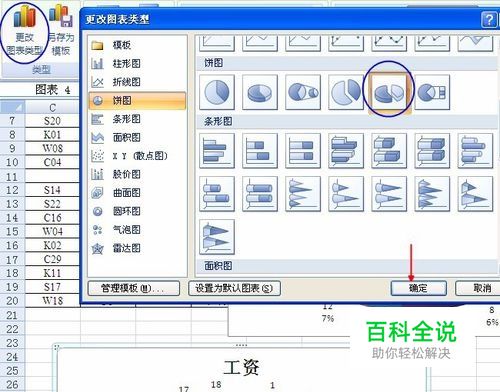The image size is (500, 392).
Task: Choose the pie of pie chart subtype
Action: point(303,92)
